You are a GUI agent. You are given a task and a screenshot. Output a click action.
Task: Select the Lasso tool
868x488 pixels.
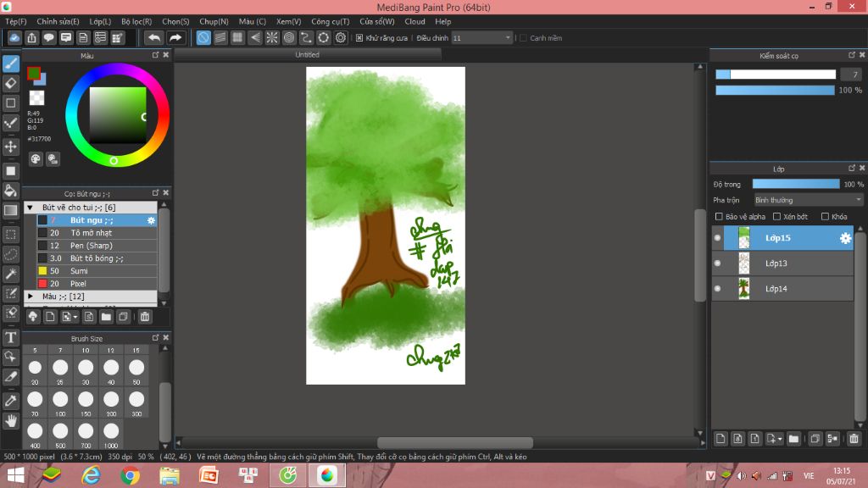click(11, 254)
